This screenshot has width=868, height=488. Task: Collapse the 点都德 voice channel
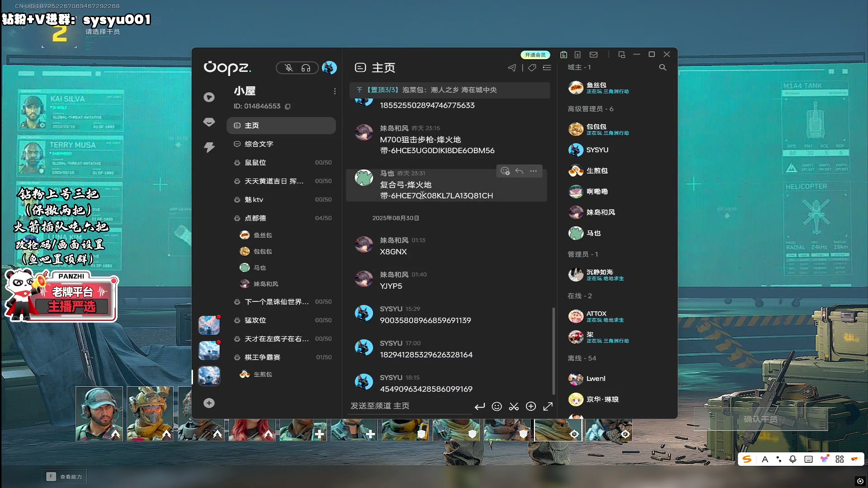pos(281,218)
